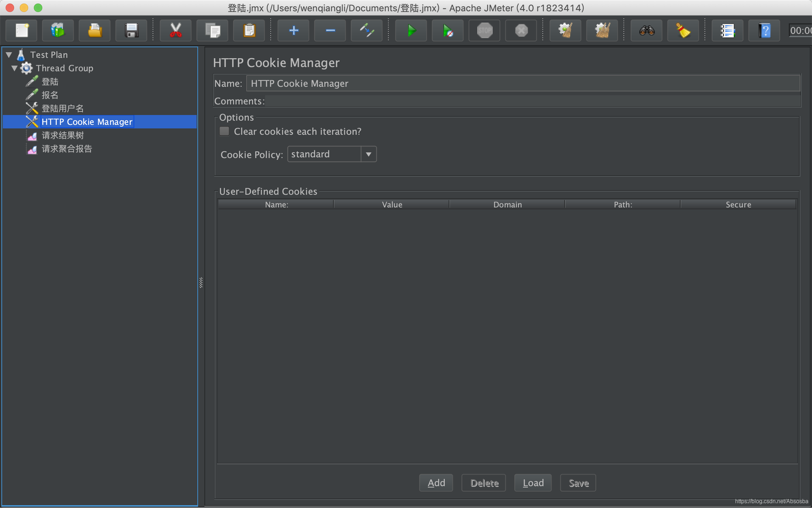Click the Search binoculars icon

click(x=646, y=30)
